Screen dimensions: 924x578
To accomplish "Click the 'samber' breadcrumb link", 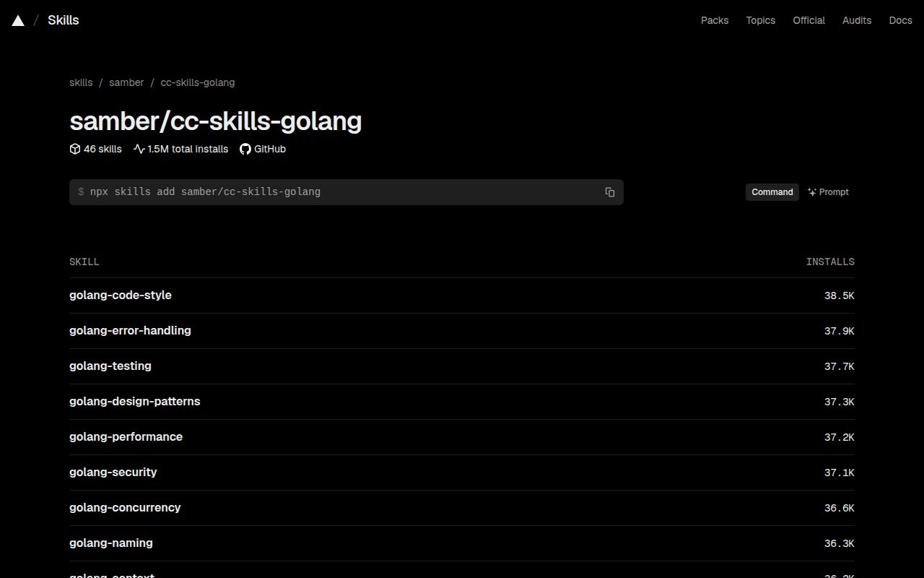I will pyautogui.click(x=126, y=82).
